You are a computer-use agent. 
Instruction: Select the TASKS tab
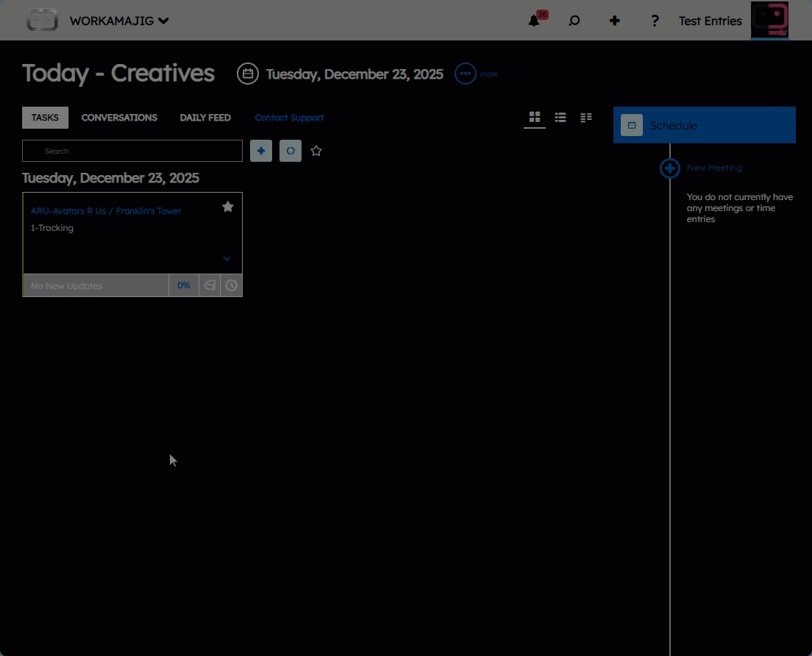[45, 118]
